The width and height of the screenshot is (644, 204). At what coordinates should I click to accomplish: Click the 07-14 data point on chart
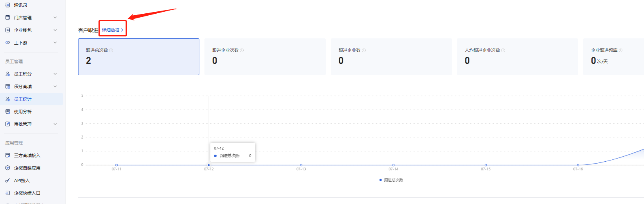[394, 165]
